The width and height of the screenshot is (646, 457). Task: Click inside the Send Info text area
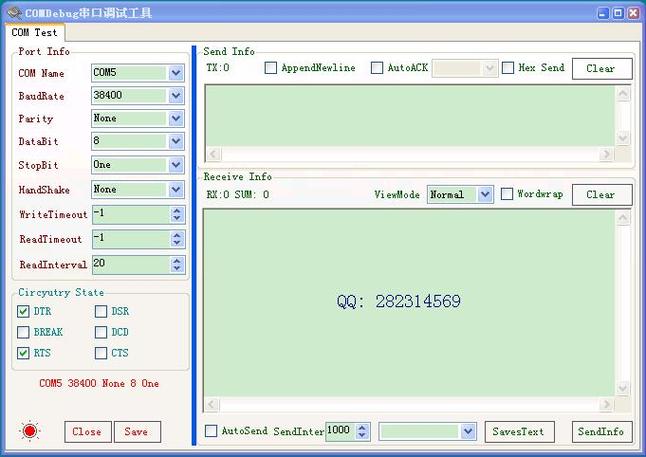[410, 116]
